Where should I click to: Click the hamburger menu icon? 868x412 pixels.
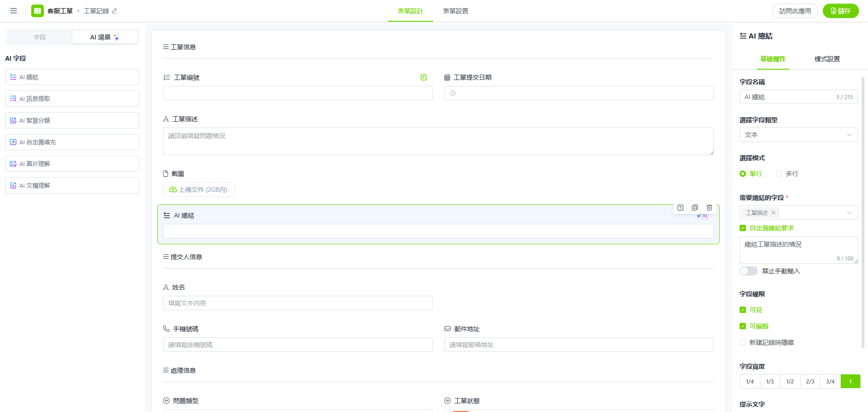coord(14,11)
